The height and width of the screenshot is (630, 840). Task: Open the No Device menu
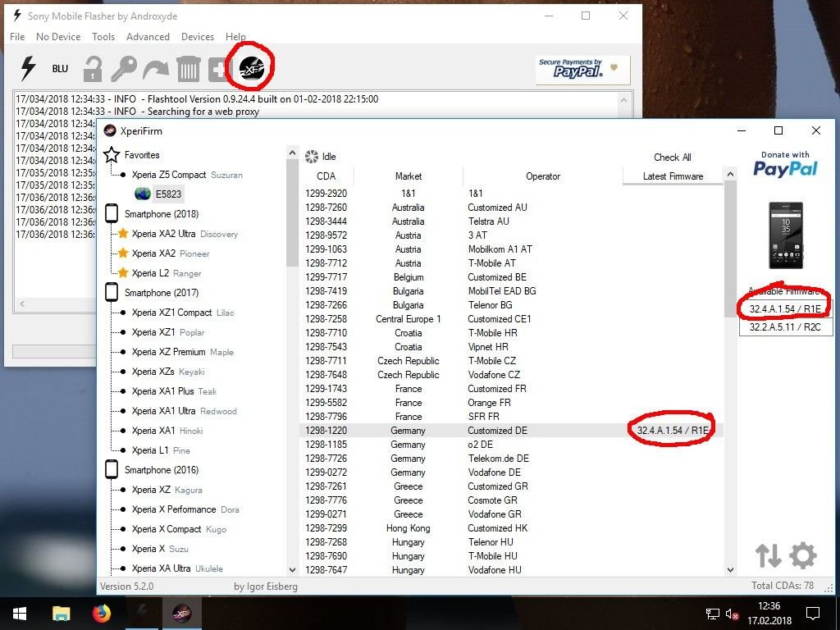pos(58,36)
